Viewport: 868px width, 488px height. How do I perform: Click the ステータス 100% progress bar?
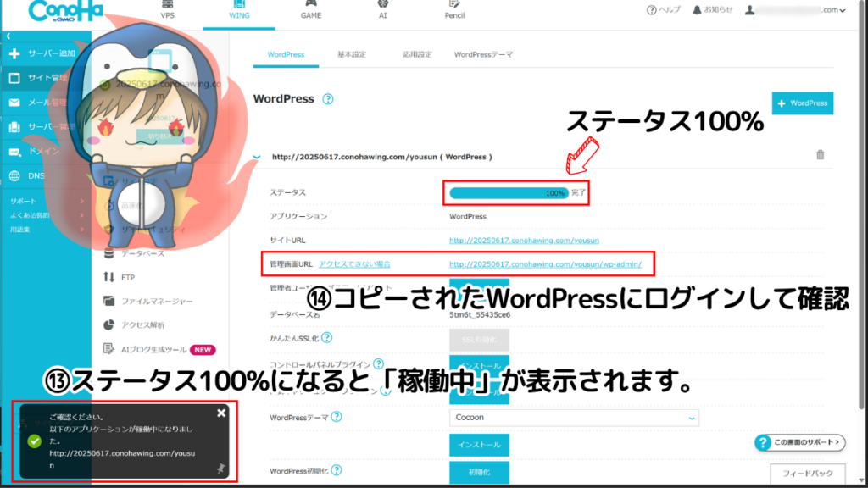tap(509, 193)
